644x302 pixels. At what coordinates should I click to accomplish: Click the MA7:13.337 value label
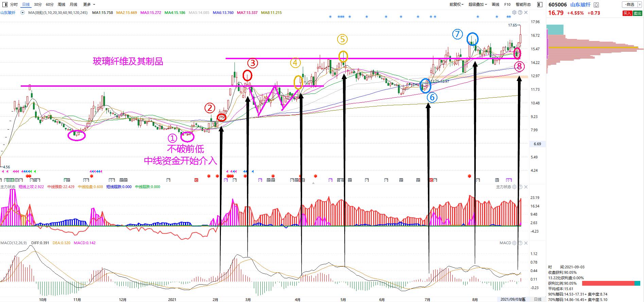click(247, 13)
